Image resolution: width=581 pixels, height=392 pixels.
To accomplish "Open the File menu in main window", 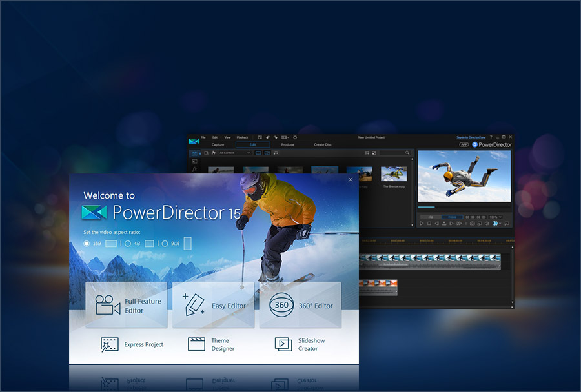I will coord(203,137).
